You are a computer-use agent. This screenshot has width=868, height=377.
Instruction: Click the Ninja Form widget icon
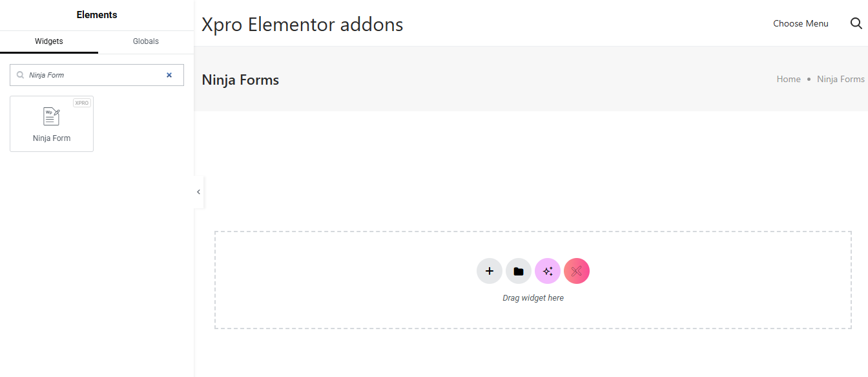52,116
